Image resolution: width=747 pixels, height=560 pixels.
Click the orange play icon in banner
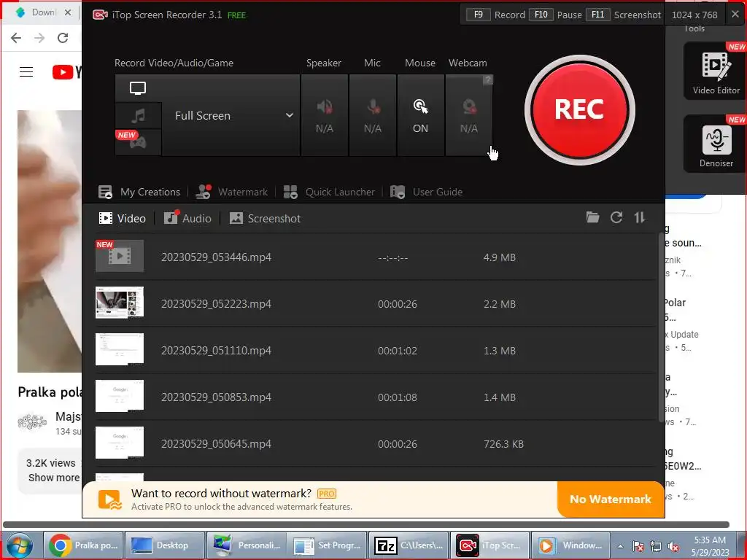click(x=110, y=500)
